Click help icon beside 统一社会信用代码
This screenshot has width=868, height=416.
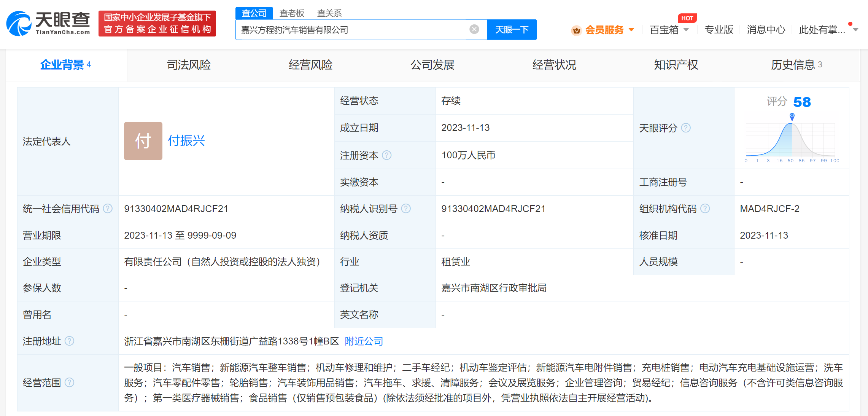(108, 209)
